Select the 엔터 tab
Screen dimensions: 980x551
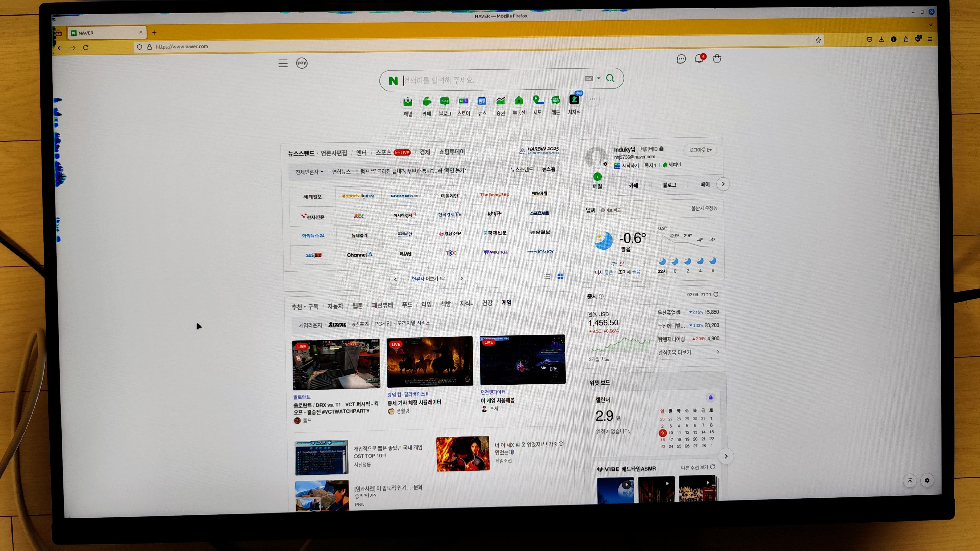click(x=361, y=153)
